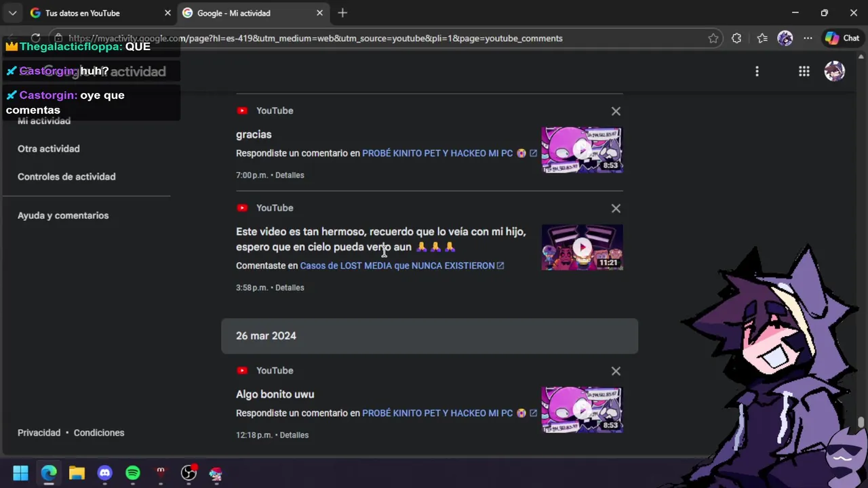Close the 'Tus datos en YouTube' tab
This screenshot has width=868, height=488.
[x=167, y=13]
